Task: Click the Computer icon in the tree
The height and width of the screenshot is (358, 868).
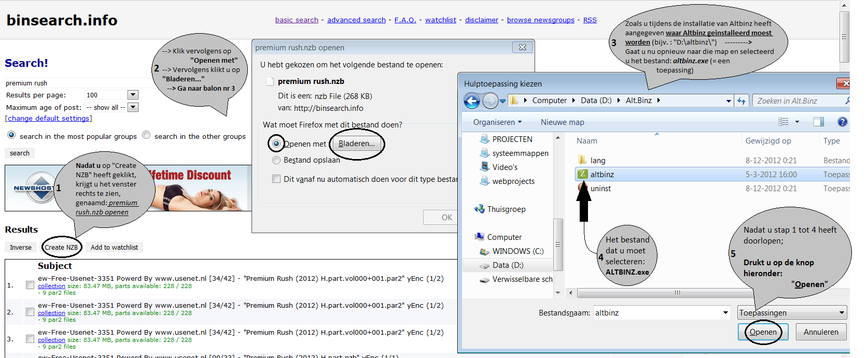Action: (480, 237)
